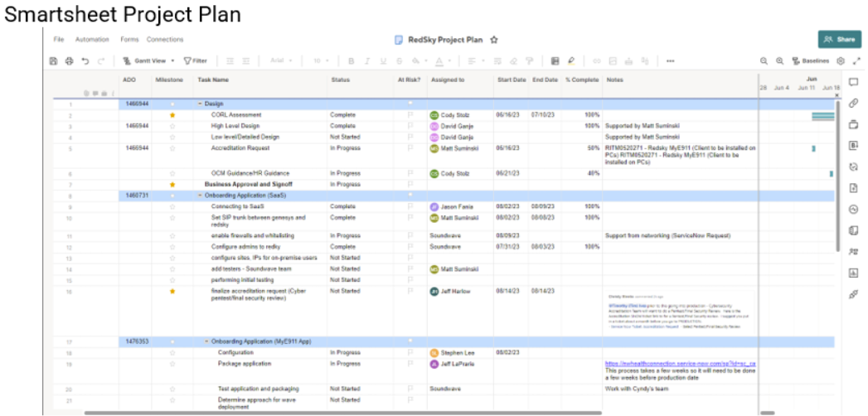Viewport: 868px width, 416px height.
Task: Open the Filter option
Action: [x=196, y=60]
